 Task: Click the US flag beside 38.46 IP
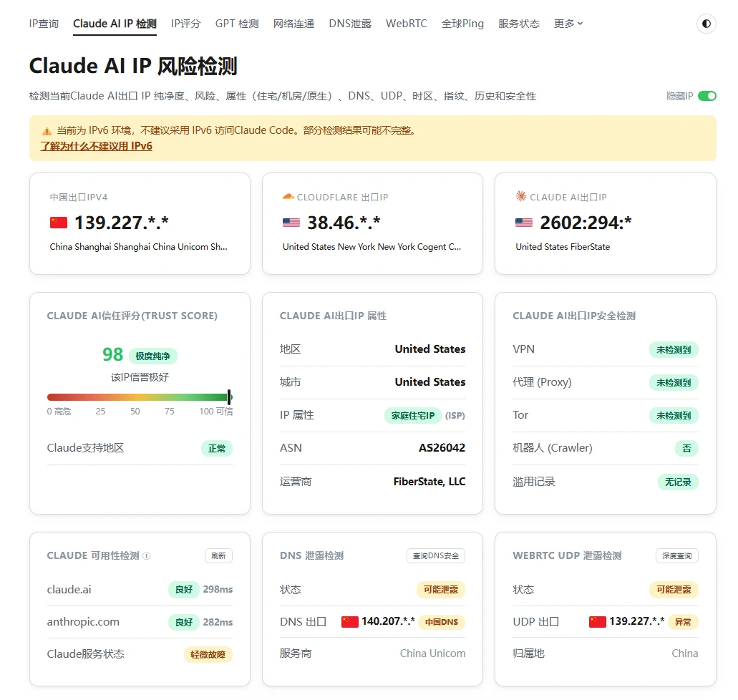pos(291,223)
